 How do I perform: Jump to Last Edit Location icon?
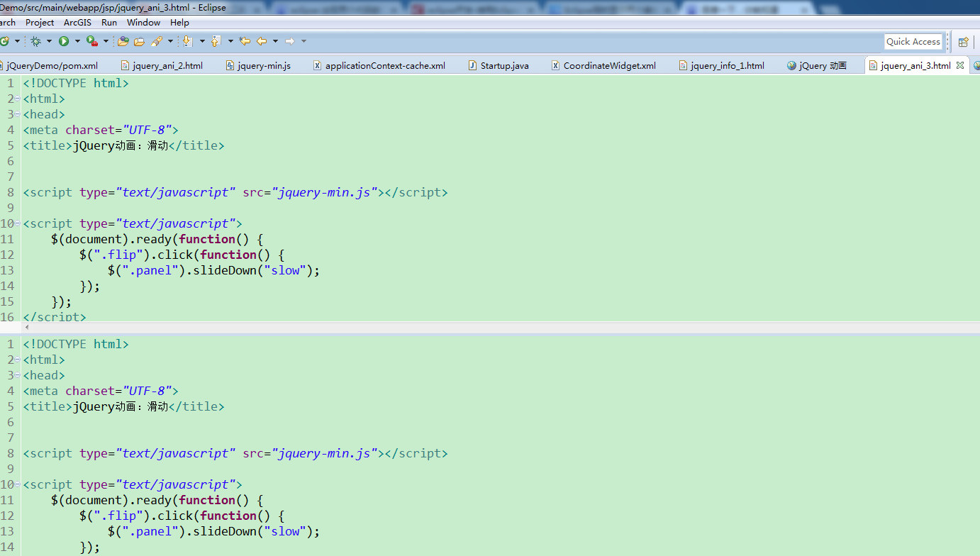coord(245,41)
